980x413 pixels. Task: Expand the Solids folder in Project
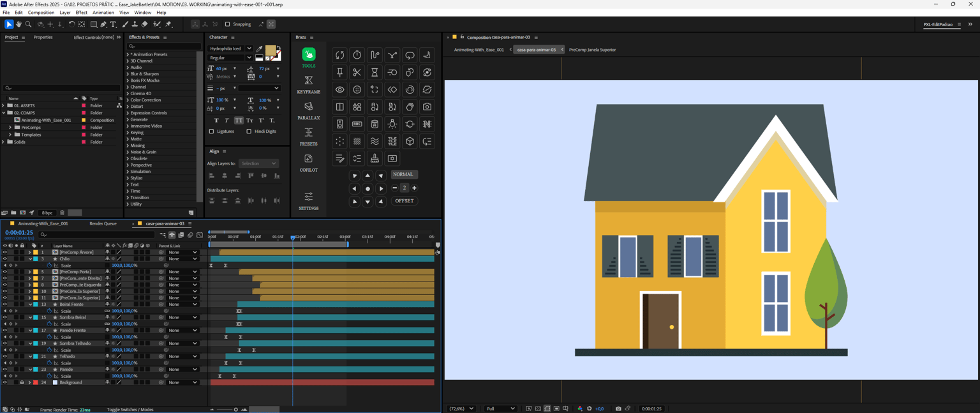coord(3,142)
